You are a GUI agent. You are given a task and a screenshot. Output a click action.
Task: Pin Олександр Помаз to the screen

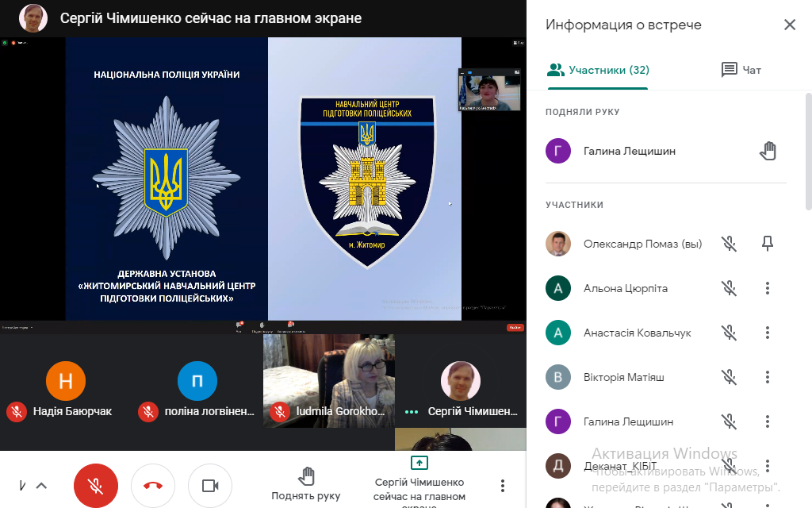[x=768, y=243]
